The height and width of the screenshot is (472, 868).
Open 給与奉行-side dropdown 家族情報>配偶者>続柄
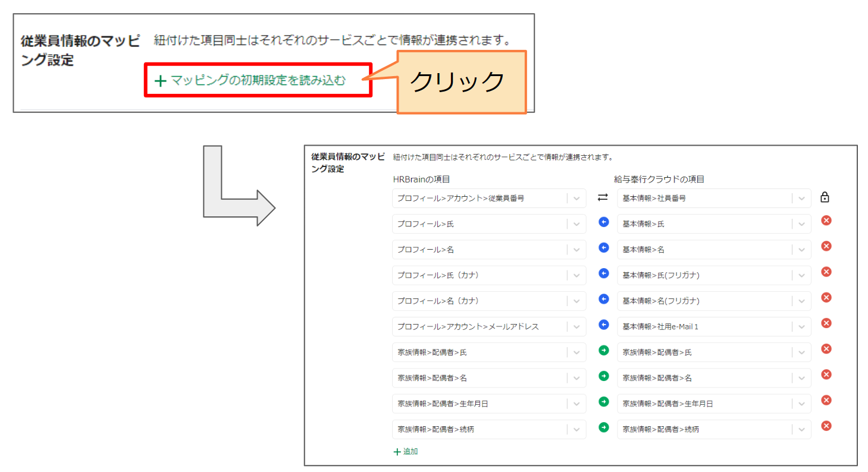tap(714, 429)
